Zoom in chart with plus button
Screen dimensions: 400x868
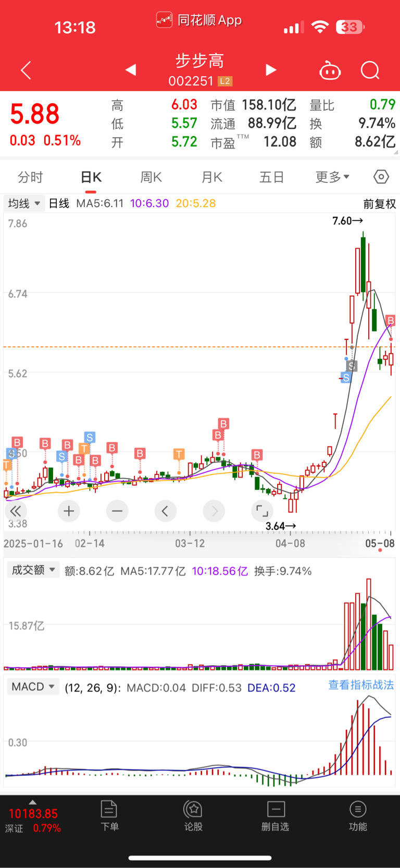pyautogui.click(x=69, y=511)
